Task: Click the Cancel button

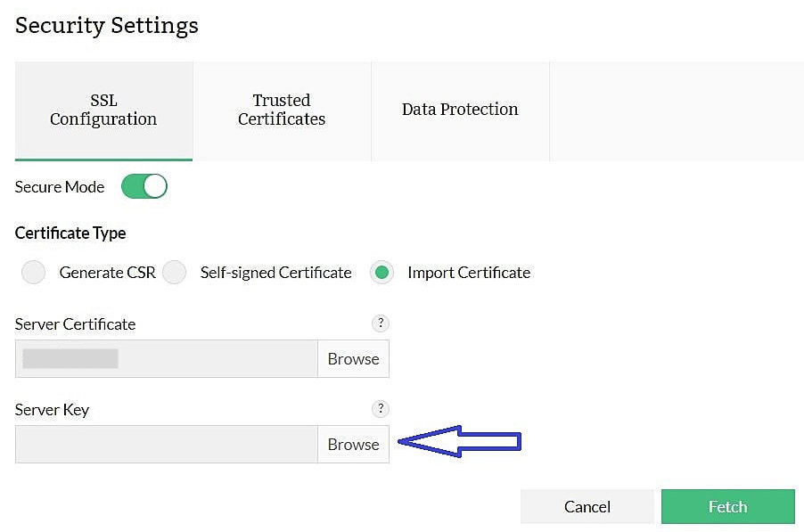Action: point(587,506)
